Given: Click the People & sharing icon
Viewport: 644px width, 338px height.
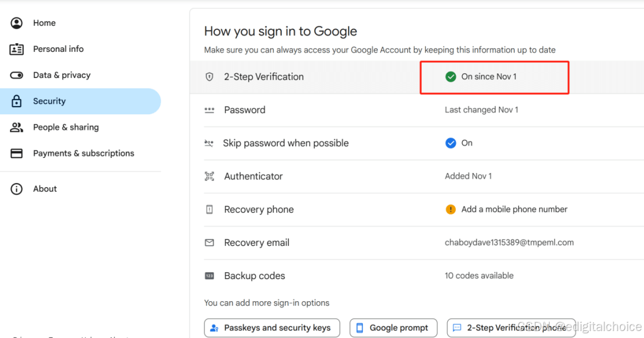Looking at the screenshot, I should click(x=16, y=128).
